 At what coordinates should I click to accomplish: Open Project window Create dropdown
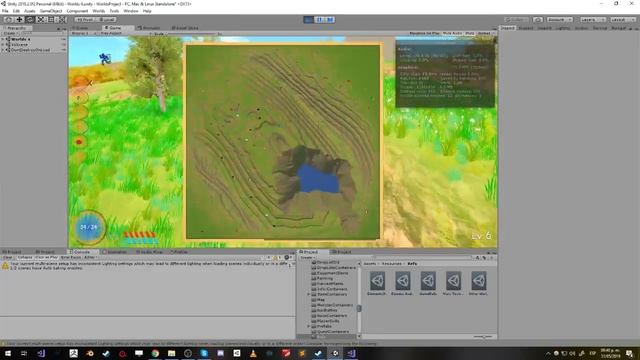pos(307,258)
